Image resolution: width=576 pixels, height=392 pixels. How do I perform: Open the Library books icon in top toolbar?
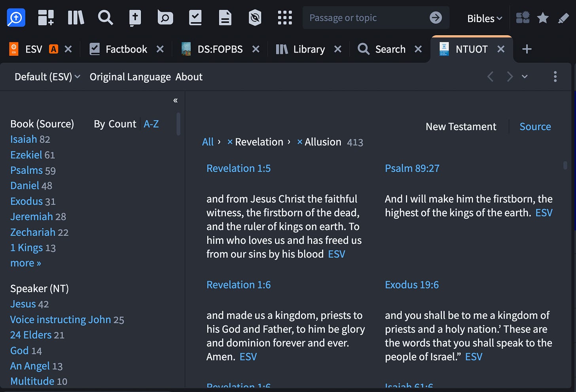click(x=76, y=18)
